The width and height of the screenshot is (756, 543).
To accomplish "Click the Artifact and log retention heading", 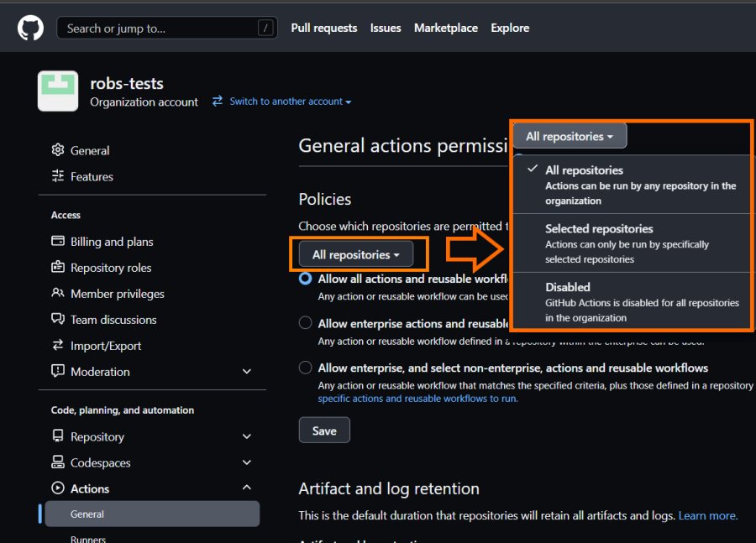I will [389, 488].
